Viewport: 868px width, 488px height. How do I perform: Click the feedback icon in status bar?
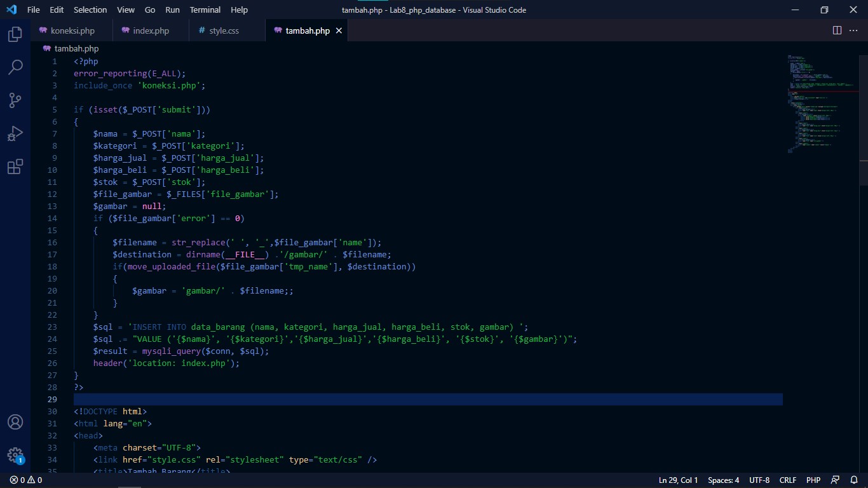click(834, 480)
